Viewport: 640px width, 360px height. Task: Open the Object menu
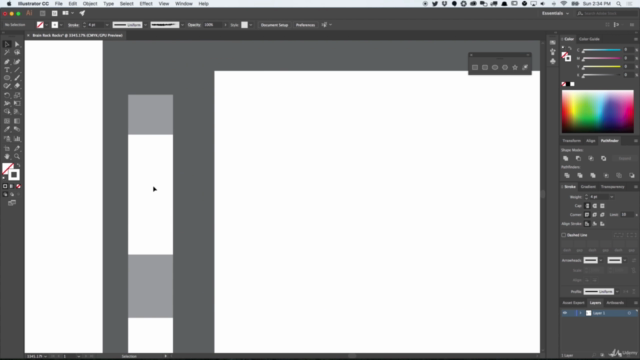(x=90, y=4)
